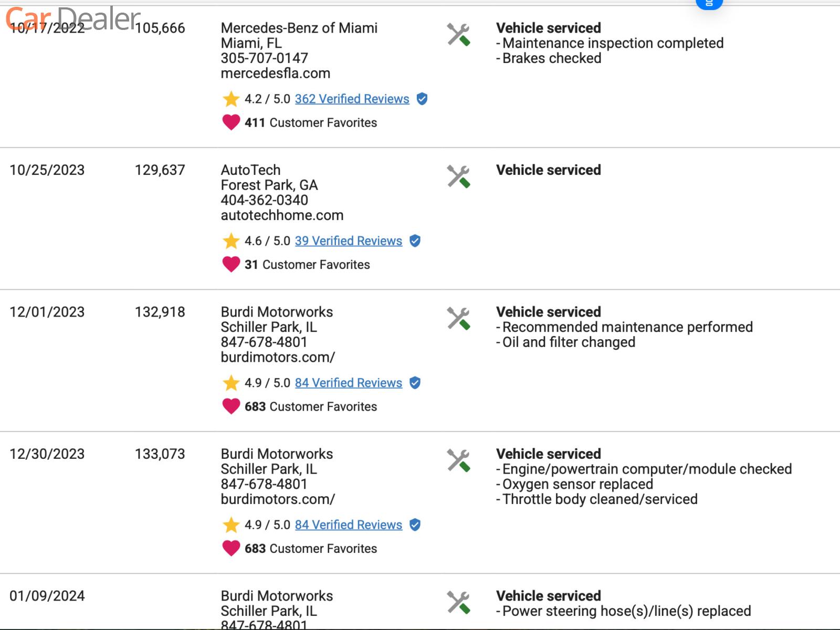Click wrench icon for 12/01/2023 service record
Screen dimensions: 840x630
pyautogui.click(x=458, y=319)
